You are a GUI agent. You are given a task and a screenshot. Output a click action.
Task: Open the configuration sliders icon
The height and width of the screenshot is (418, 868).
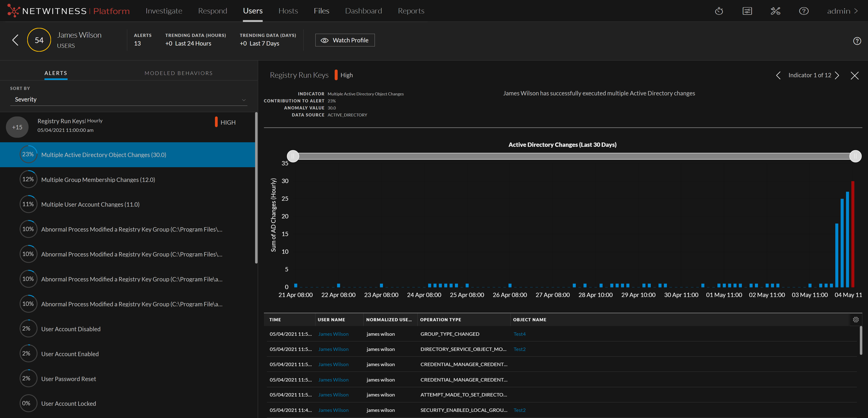pos(747,11)
